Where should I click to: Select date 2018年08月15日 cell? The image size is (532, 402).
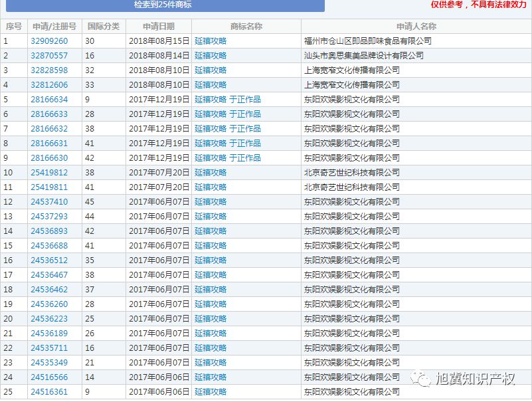159,41
